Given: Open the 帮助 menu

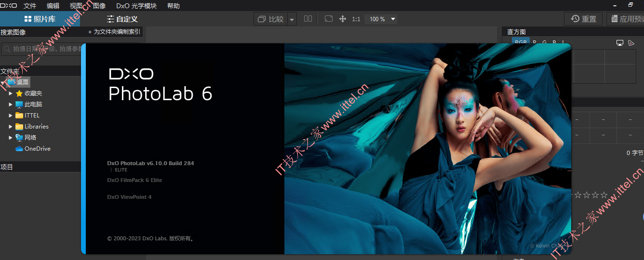Looking at the screenshot, I should tap(174, 6).
